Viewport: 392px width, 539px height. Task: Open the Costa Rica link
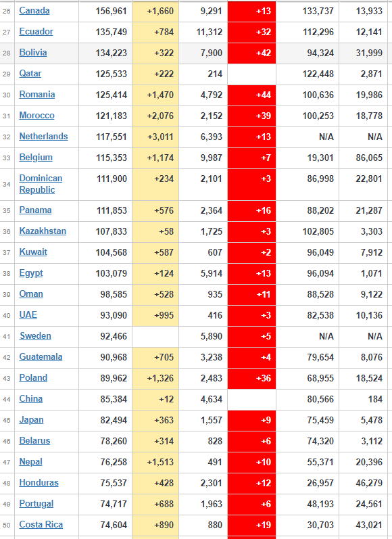click(41, 525)
